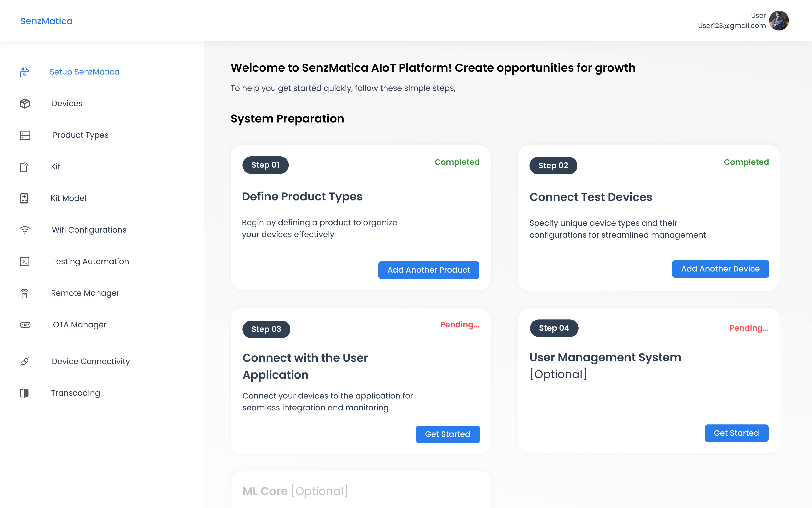The width and height of the screenshot is (812, 508).
Task: Open Setup SenzMatica menu item
Action: coord(85,72)
